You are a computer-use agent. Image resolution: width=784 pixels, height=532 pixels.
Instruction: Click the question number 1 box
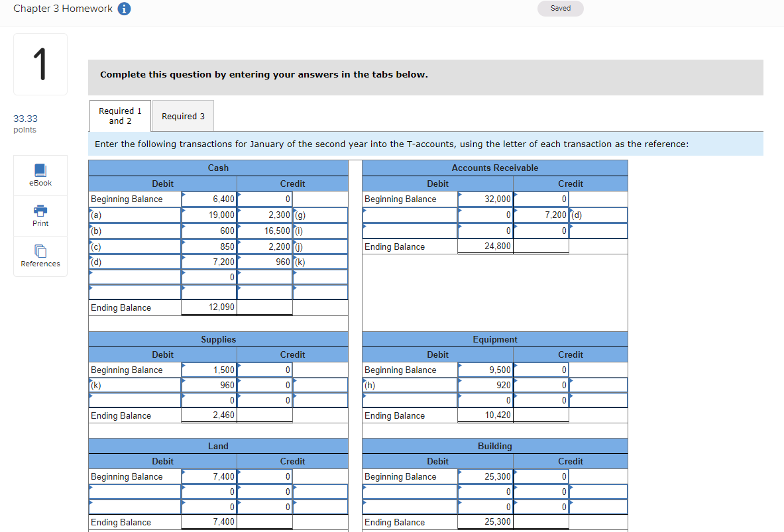pos(40,64)
